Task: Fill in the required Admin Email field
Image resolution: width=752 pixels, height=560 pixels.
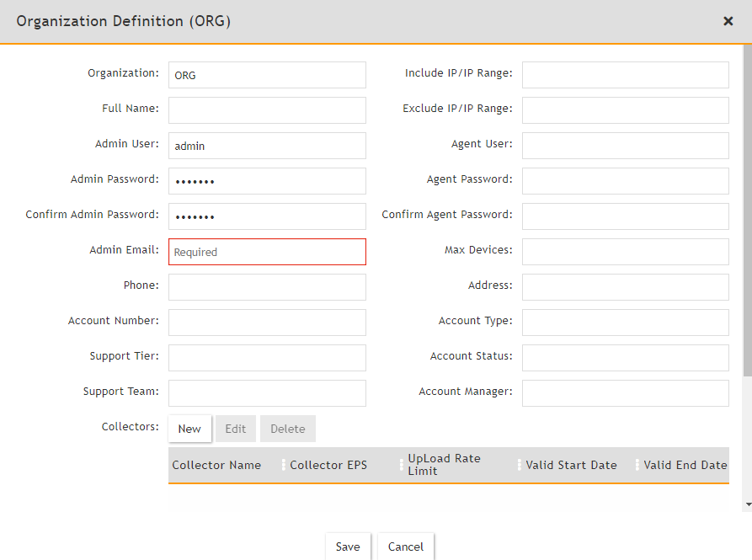Action: (267, 252)
